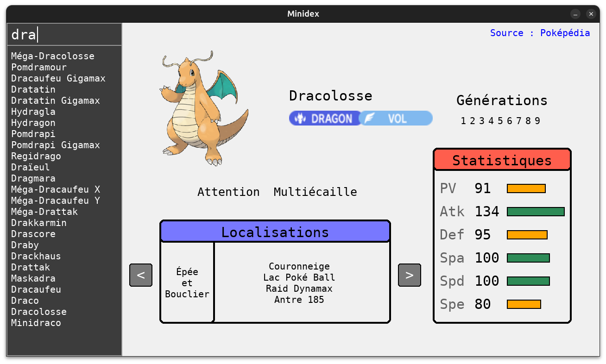The width and height of the screenshot is (606, 364).
Task: Click the Spe stat bar
Action: coord(524,304)
